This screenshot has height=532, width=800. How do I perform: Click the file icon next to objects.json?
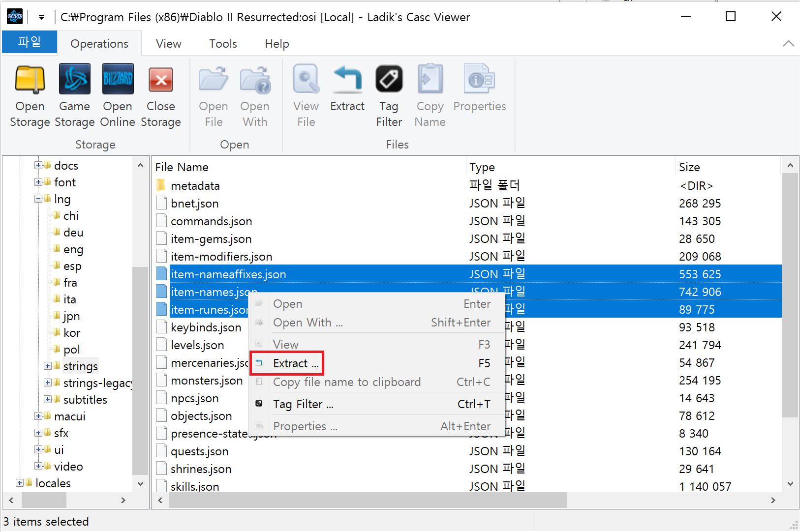(x=161, y=415)
